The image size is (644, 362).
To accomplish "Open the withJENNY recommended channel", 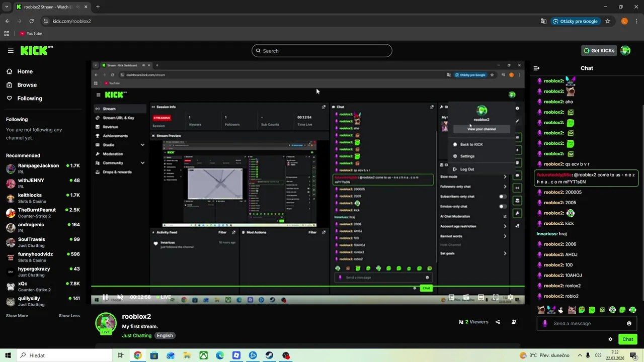I will pos(43,183).
